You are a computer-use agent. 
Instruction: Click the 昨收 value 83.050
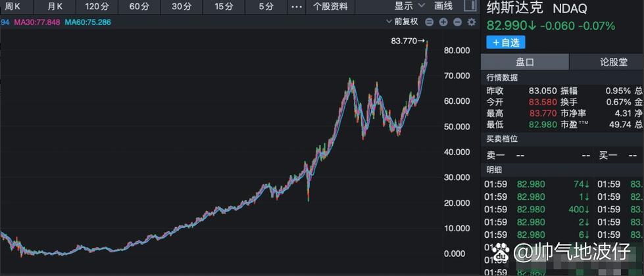click(543, 91)
